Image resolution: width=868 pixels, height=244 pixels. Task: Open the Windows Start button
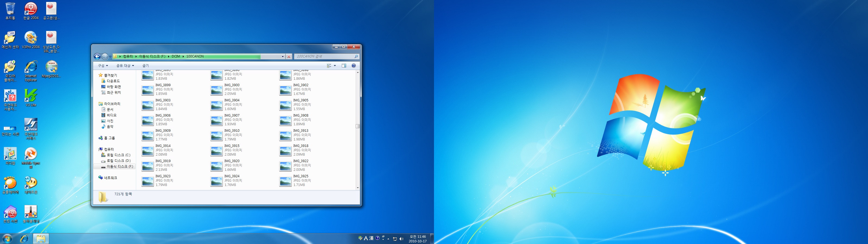[x=7, y=239]
